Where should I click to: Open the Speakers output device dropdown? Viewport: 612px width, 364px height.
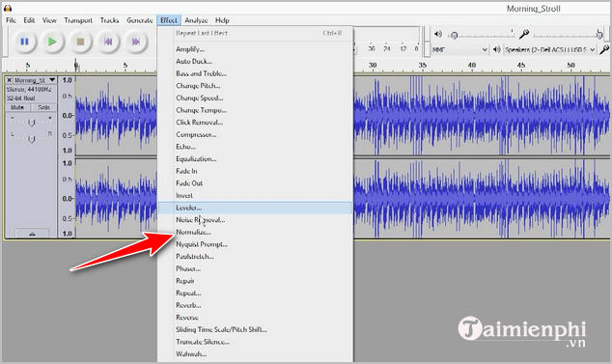coord(549,49)
